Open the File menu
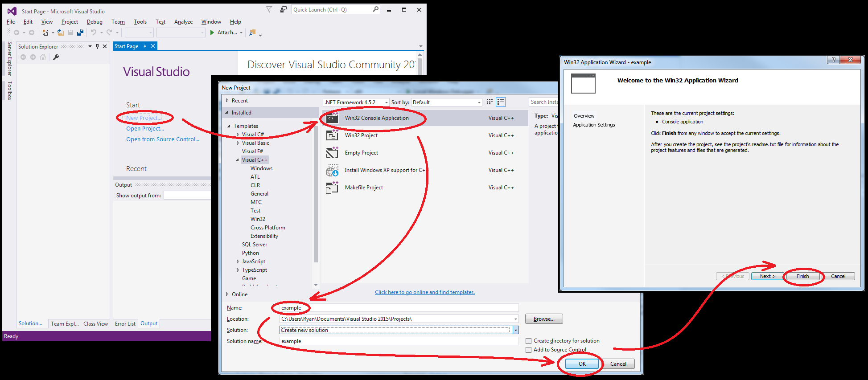This screenshot has width=868, height=380. (x=11, y=22)
